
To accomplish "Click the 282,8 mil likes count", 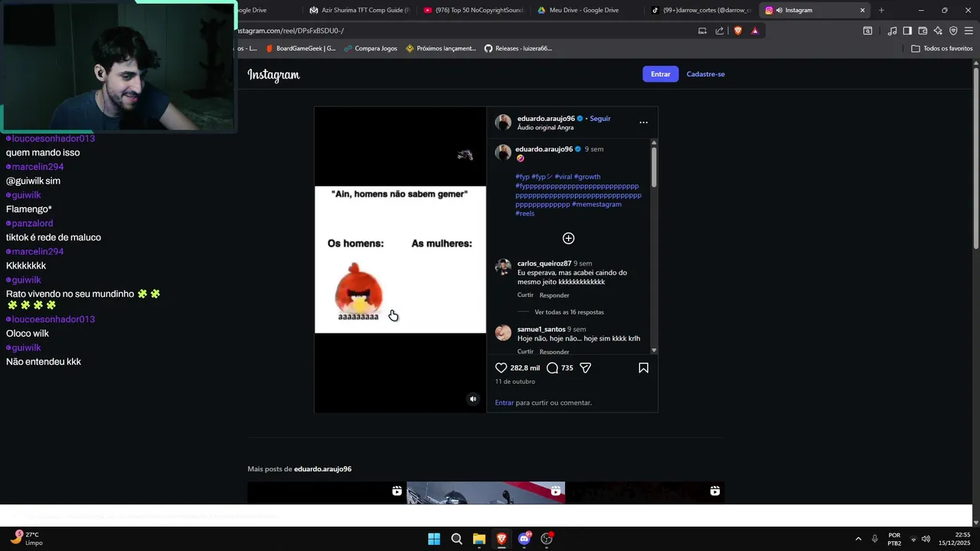I will tap(525, 368).
